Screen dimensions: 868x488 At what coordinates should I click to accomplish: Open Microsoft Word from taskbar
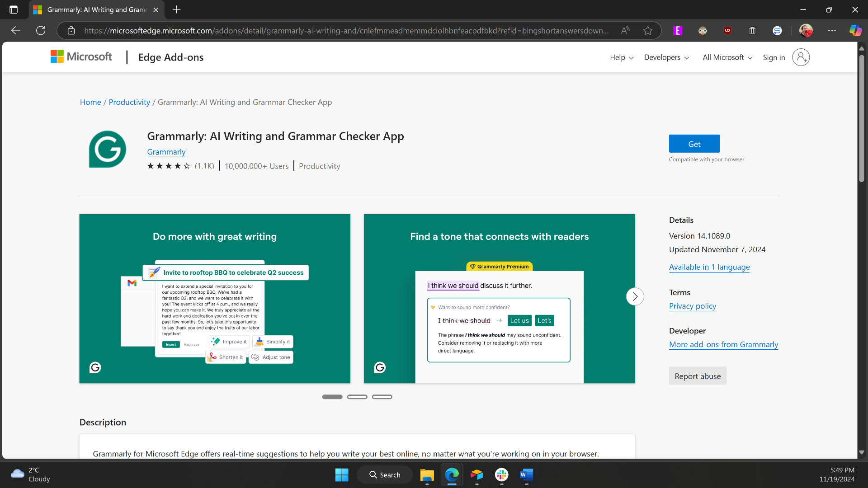coord(526,475)
